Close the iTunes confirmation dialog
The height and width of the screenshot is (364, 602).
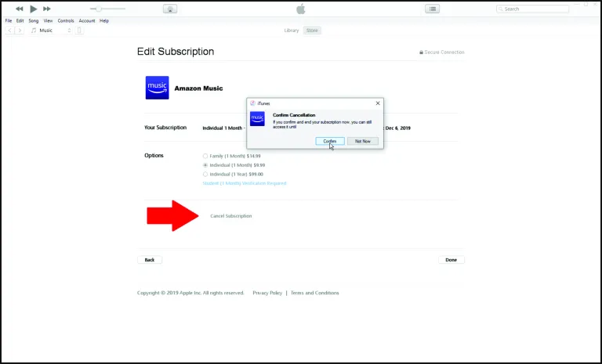coord(378,103)
